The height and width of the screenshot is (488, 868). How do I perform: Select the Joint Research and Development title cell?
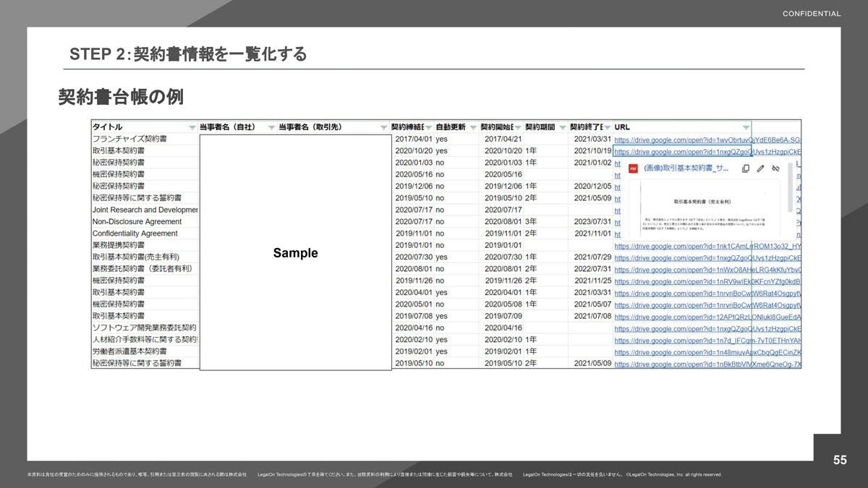coord(145,210)
